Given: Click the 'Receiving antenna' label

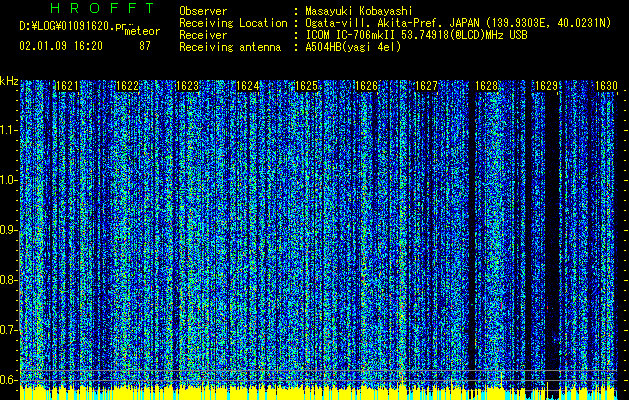Looking at the screenshot, I should tap(230, 47).
